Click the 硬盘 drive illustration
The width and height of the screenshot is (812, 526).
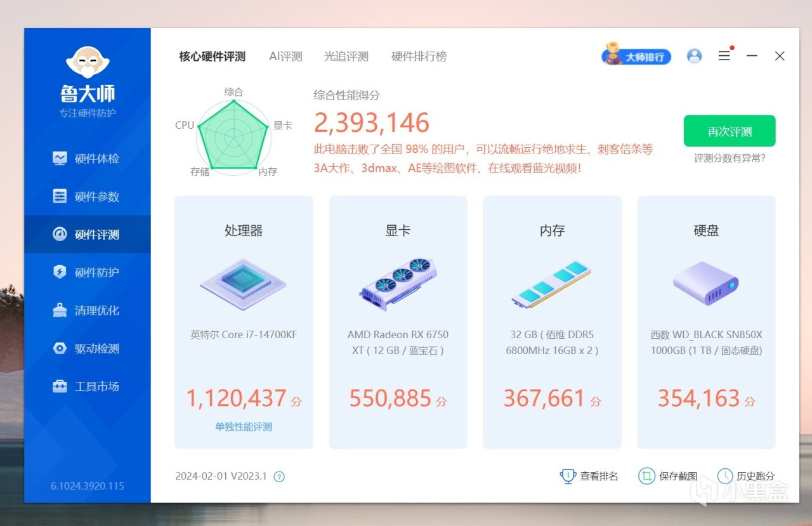[x=706, y=284]
